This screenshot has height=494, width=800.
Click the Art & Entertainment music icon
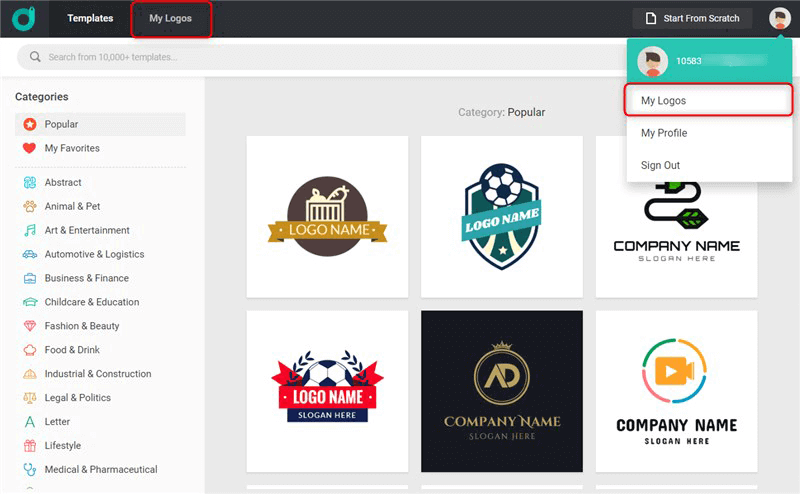click(30, 230)
